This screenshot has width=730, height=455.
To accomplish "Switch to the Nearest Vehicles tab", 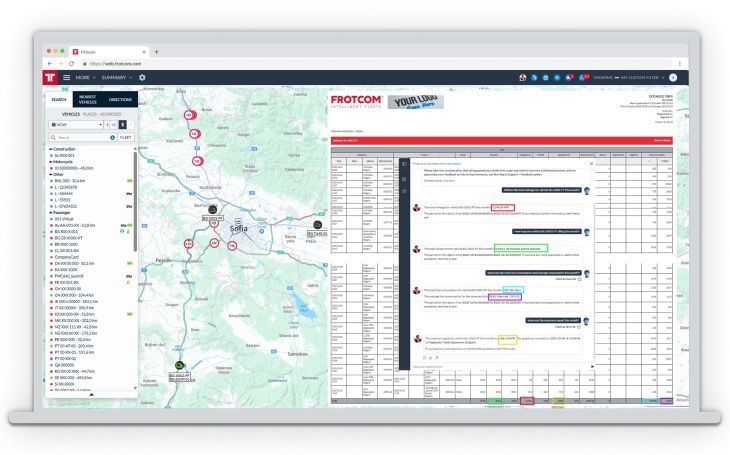I will (87, 99).
